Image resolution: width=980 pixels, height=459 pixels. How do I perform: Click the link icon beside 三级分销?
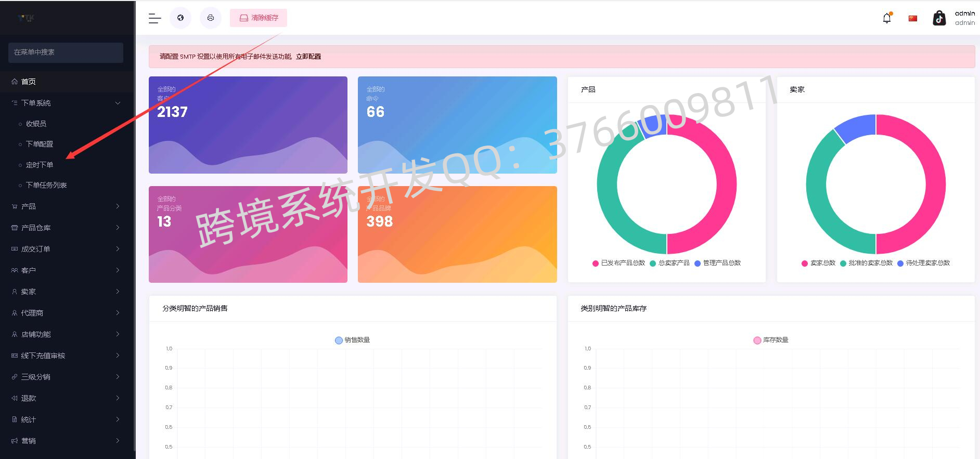15,377
